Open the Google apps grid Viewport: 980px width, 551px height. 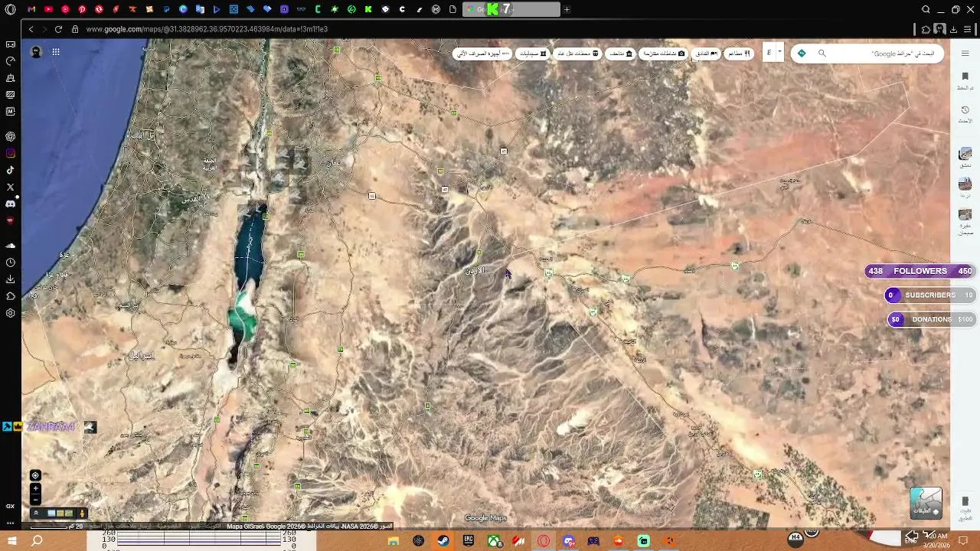56,52
